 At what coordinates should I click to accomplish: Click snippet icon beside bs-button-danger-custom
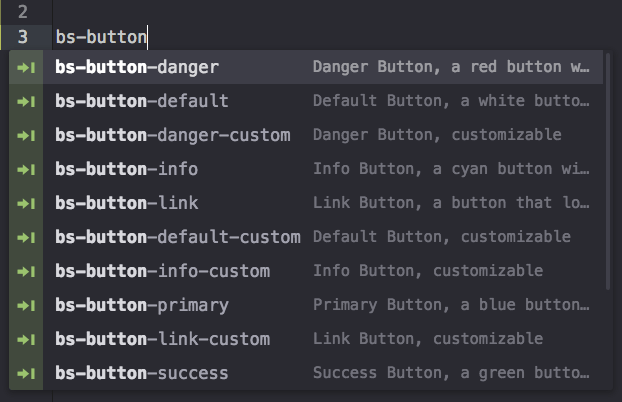click(x=26, y=136)
